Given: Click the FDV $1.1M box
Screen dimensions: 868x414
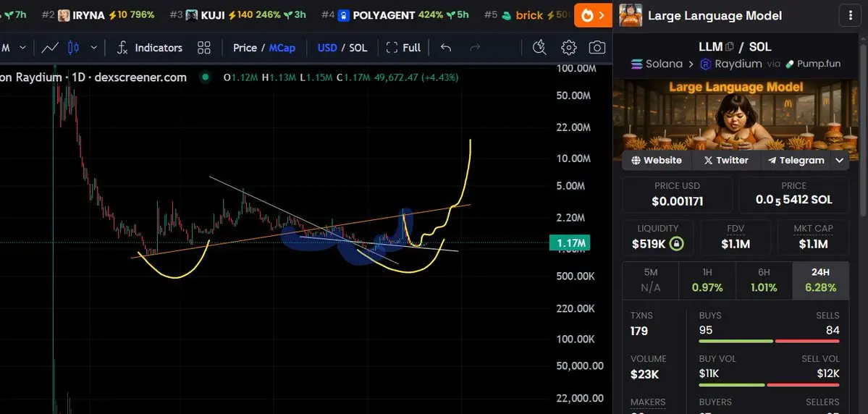Looking at the screenshot, I should tap(736, 237).
